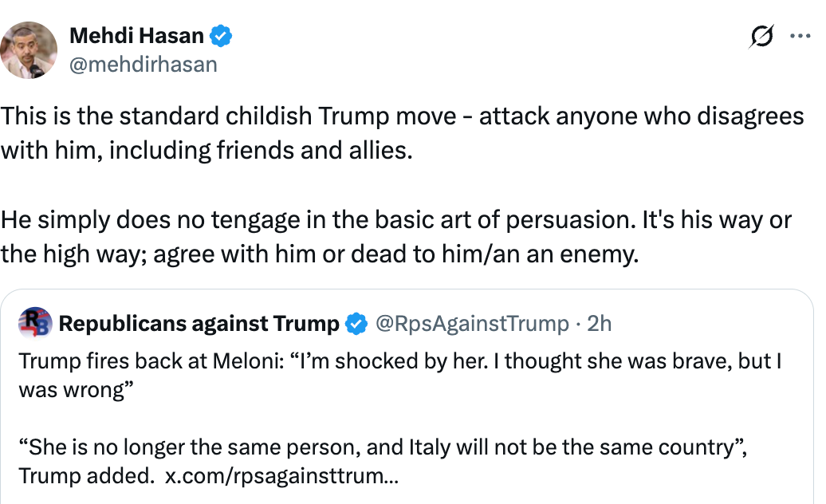This screenshot has height=504, width=826.
Task: Open the three-dot More options menu
Action: coord(800,36)
